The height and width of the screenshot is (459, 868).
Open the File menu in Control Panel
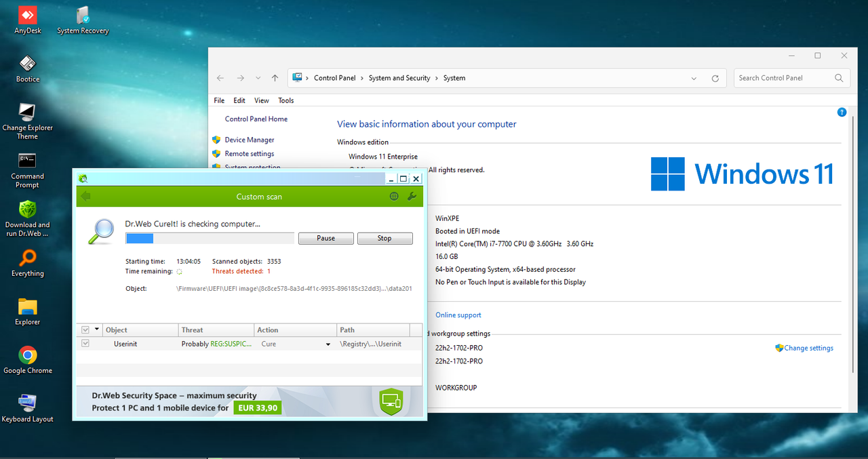click(x=219, y=100)
